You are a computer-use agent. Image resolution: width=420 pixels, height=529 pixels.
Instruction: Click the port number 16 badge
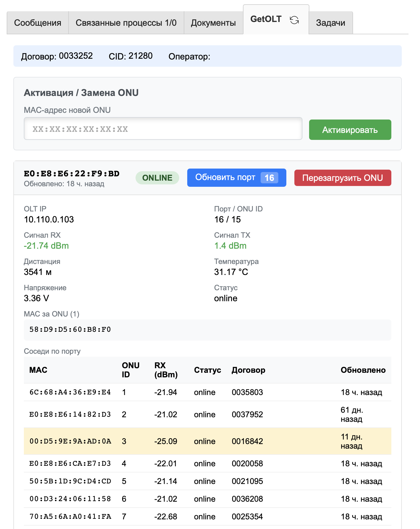click(269, 178)
